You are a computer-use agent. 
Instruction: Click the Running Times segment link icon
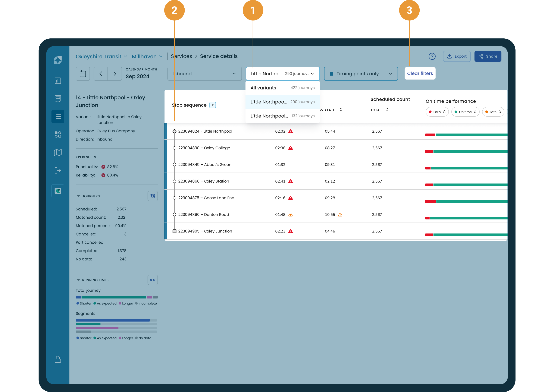click(x=153, y=280)
